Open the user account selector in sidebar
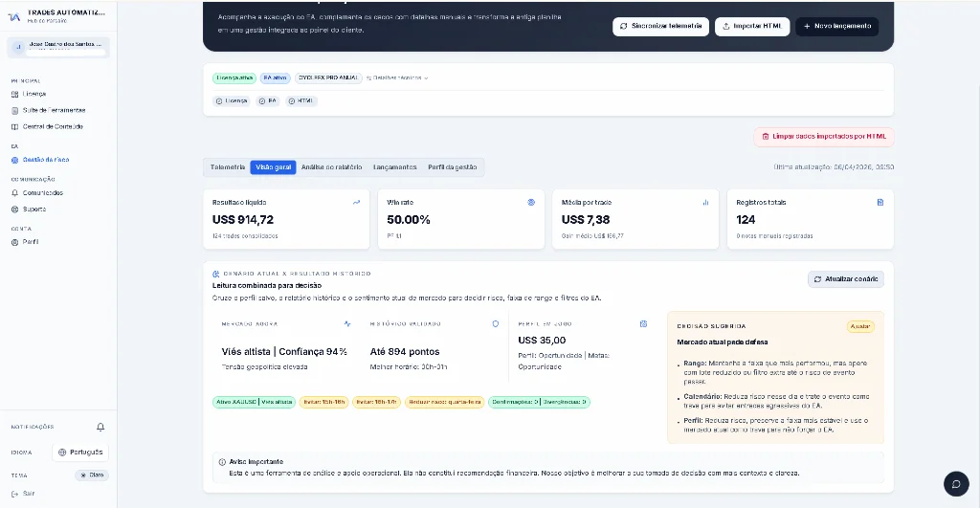Screen dimensions: 980x508 pyautogui.click(x=58, y=46)
